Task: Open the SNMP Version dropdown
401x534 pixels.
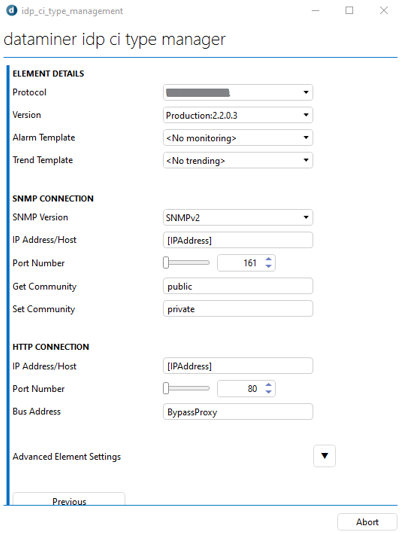Action: tap(238, 217)
